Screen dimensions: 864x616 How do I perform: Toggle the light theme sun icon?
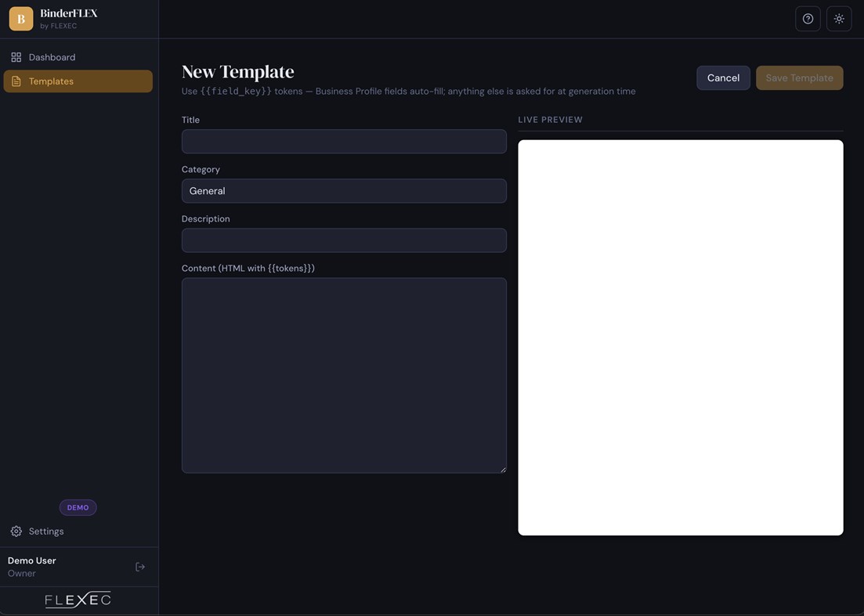[x=839, y=19]
